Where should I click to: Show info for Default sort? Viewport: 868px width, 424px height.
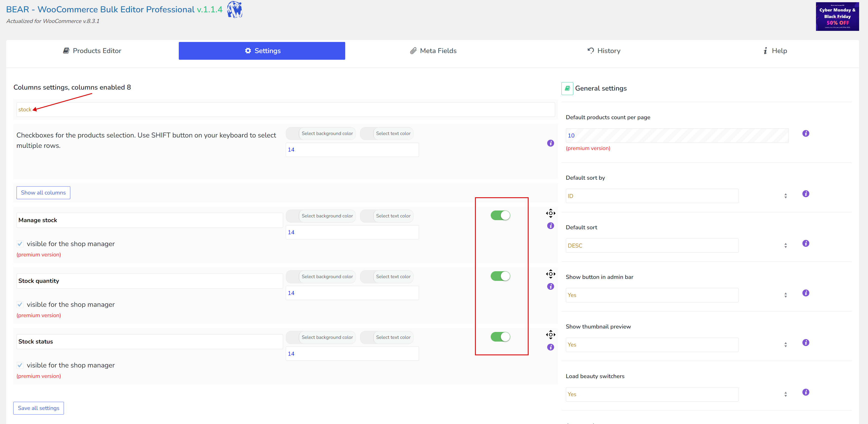[806, 243]
